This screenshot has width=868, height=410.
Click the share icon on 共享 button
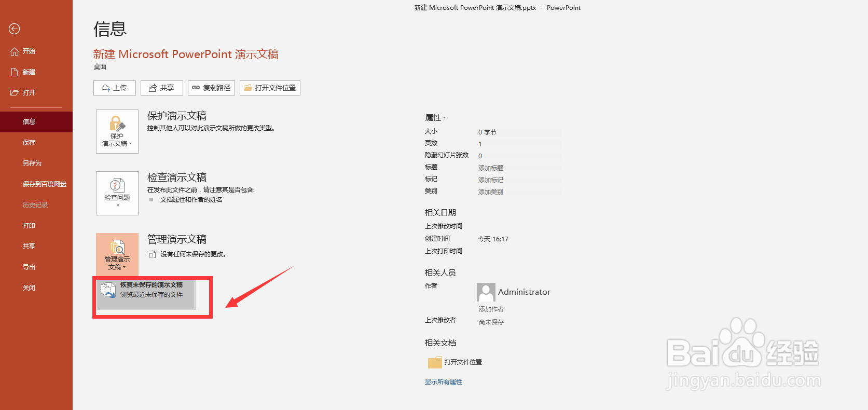(x=153, y=88)
